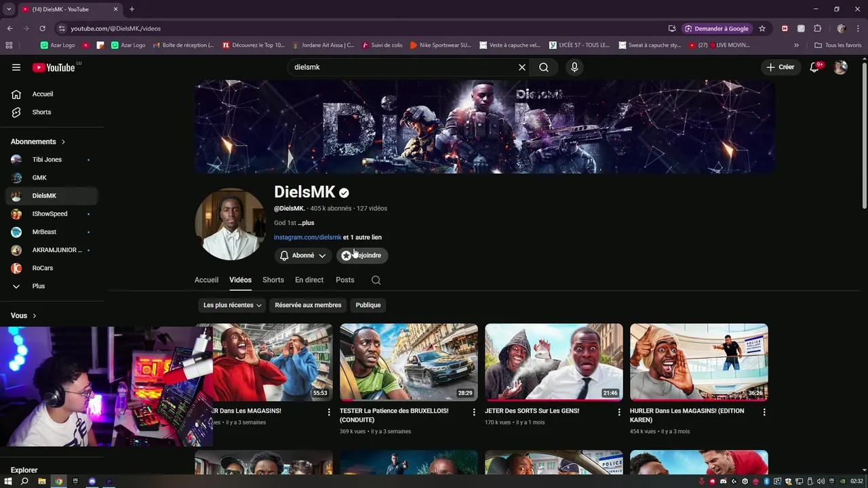The width and height of the screenshot is (868, 488).
Task: Open et 1 autre lien
Action: pos(362,237)
